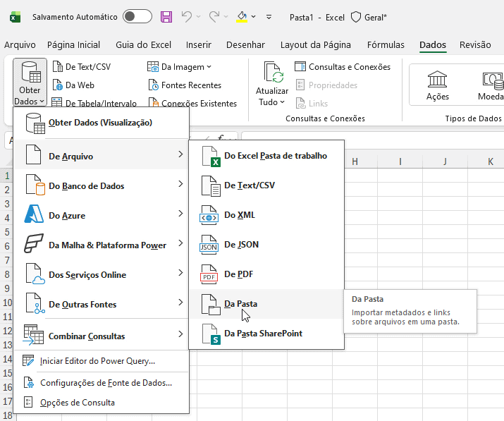Open the Inserir ribbon tab
504x421 pixels.
point(199,44)
